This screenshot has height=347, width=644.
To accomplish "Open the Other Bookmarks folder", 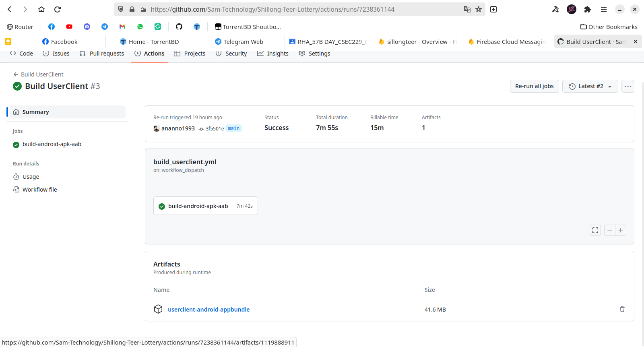I will pos(609,27).
